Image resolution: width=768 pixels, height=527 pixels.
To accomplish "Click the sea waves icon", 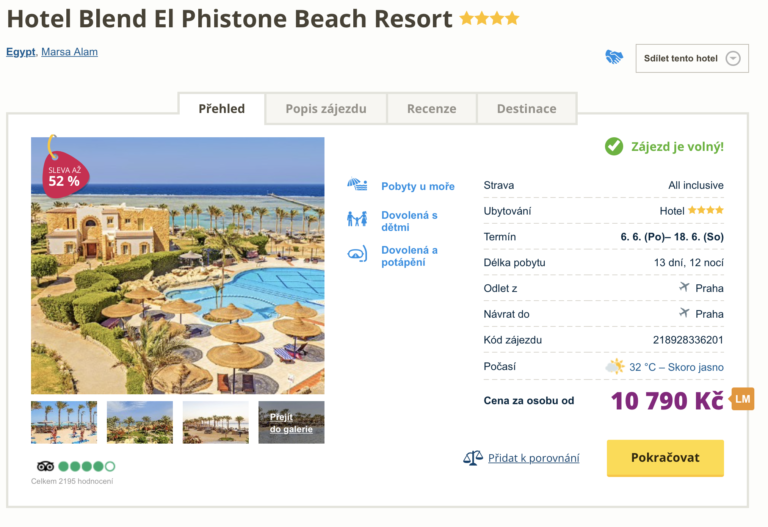I will coord(357,185).
